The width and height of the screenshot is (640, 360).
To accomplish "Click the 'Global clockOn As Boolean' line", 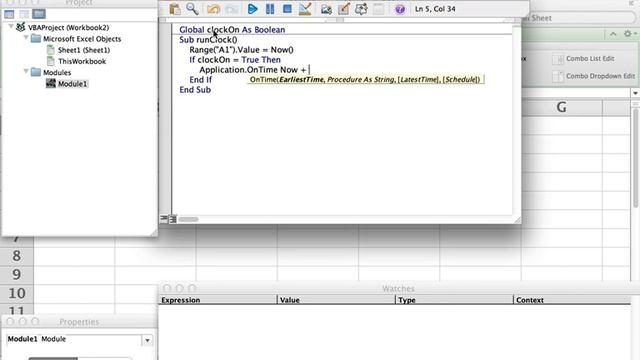I will pos(232,30).
